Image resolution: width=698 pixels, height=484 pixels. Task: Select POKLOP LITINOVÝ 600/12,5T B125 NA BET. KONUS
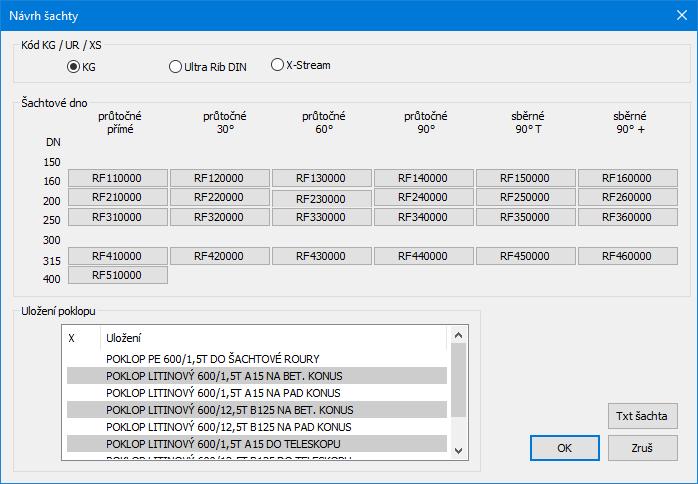pyautogui.click(x=257, y=410)
